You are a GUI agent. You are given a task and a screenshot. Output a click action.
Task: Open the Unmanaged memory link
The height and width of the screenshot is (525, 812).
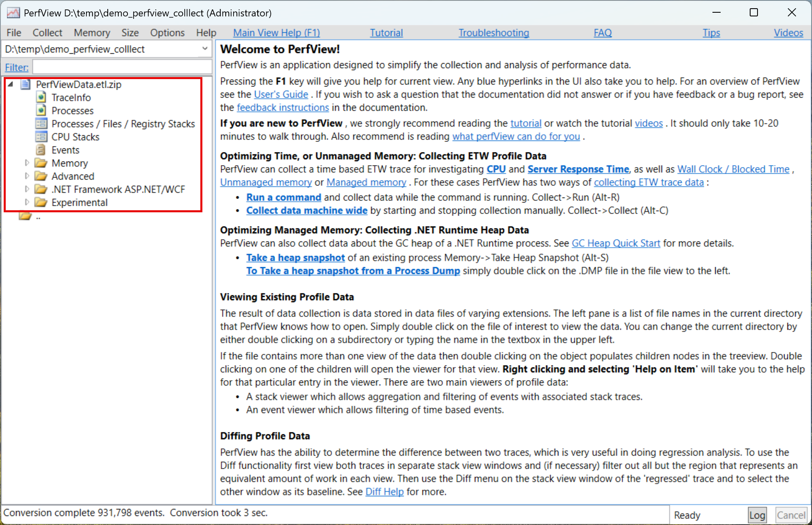pyautogui.click(x=266, y=182)
